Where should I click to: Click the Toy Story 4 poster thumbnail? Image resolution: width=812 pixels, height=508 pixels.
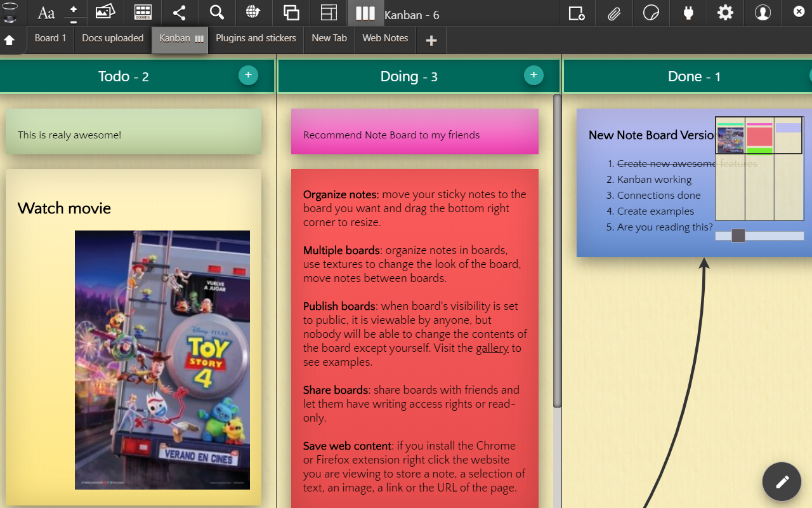[162, 359]
